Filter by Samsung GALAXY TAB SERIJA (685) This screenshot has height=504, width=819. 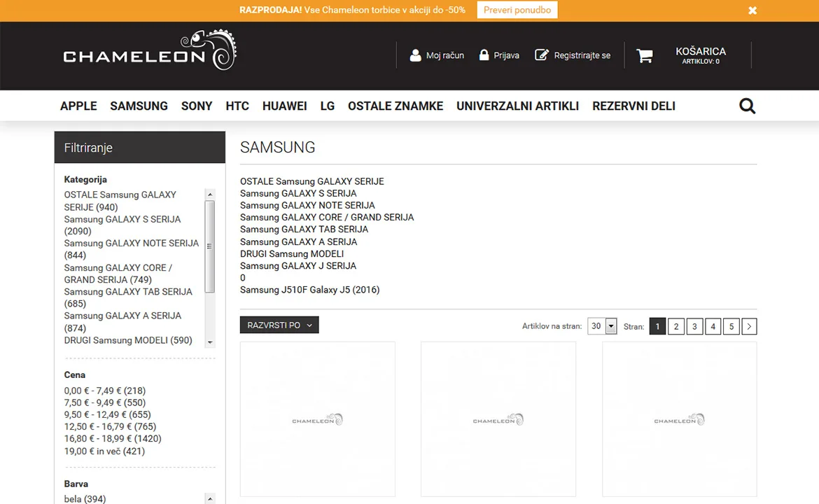point(128,297)
